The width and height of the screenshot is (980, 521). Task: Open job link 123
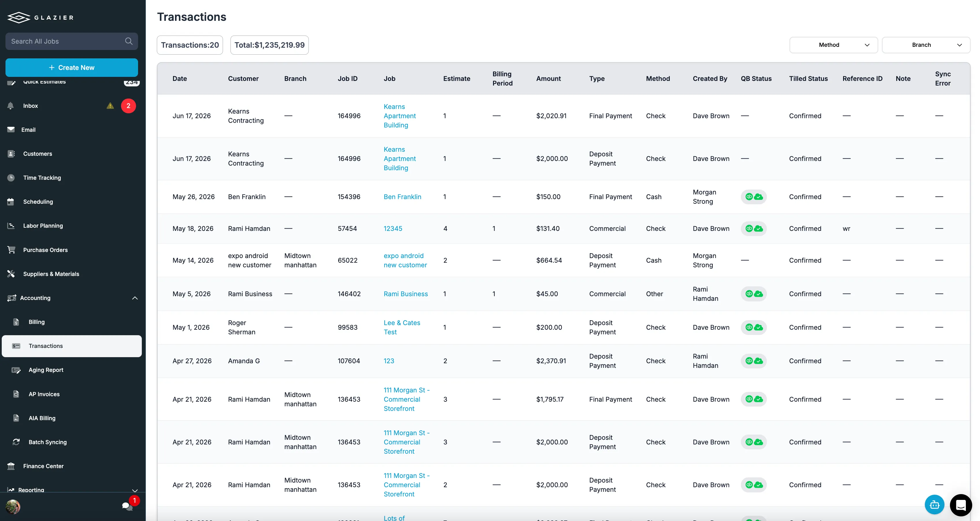point(389,361)
